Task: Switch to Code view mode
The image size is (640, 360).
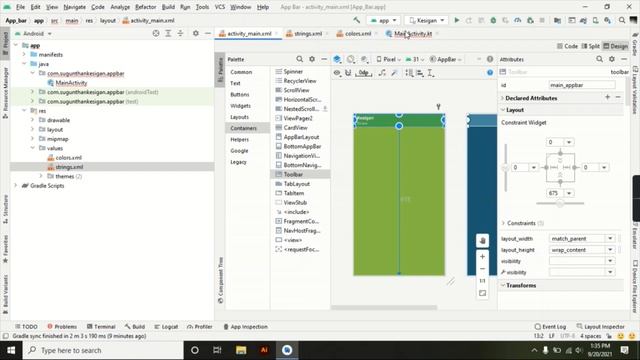Action: click(567, 46)
